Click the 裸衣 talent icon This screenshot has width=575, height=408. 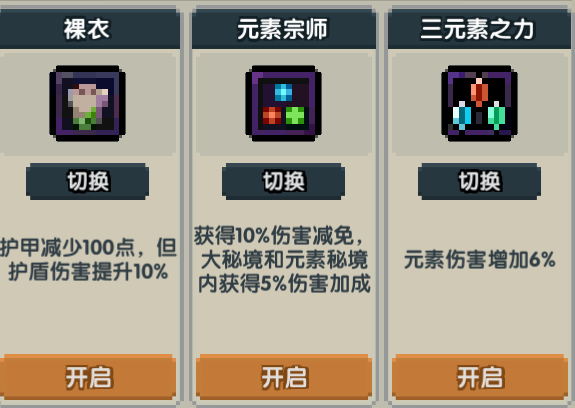coord(87,103)
